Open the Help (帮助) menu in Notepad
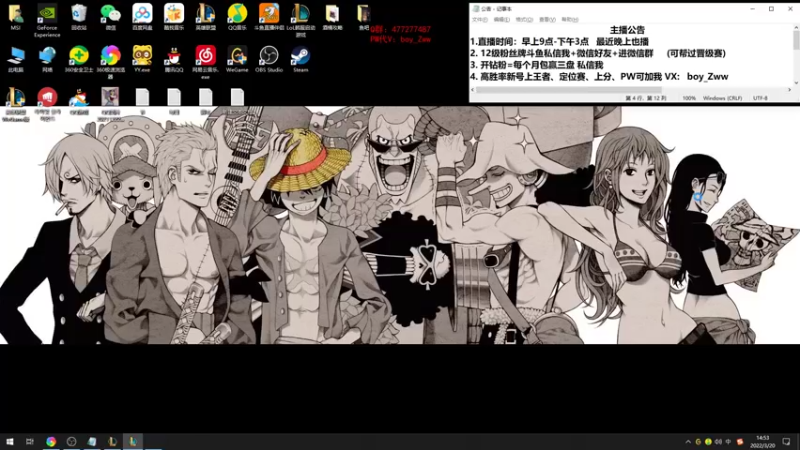Screen dimensions: 800x450 pyautogui.click(x=570, y=19)
